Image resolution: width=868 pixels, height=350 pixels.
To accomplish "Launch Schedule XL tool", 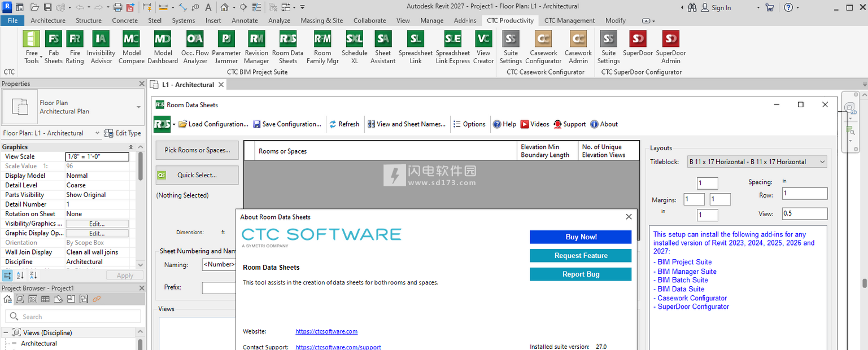I will (x=355, y=47).
